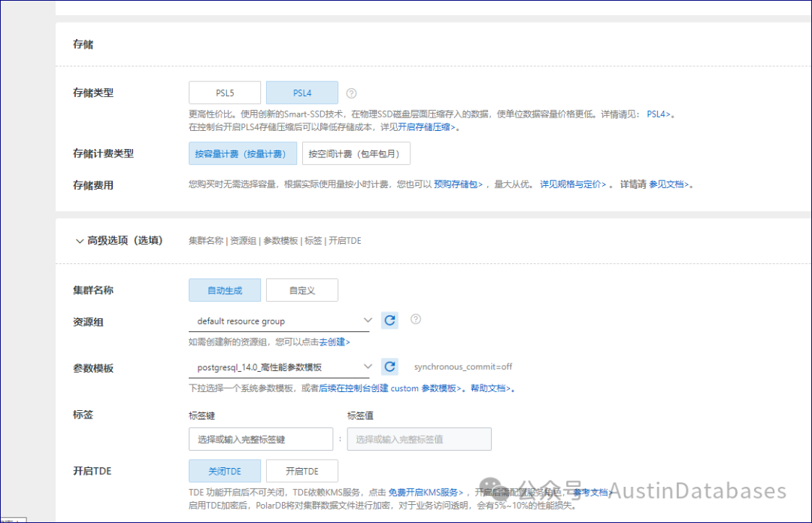Select 自动生成 cluster name option
The image size is (812, 523).
click(225, 290)
